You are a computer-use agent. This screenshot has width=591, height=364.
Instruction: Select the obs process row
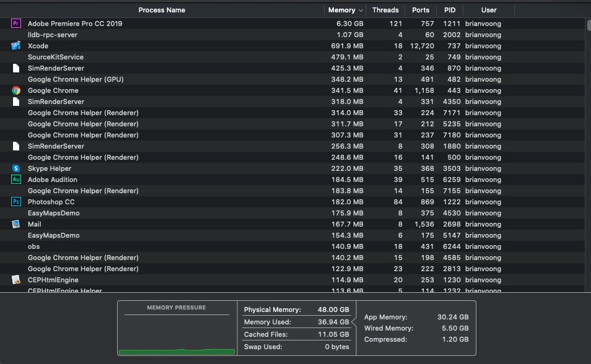(x=292, y=246)
